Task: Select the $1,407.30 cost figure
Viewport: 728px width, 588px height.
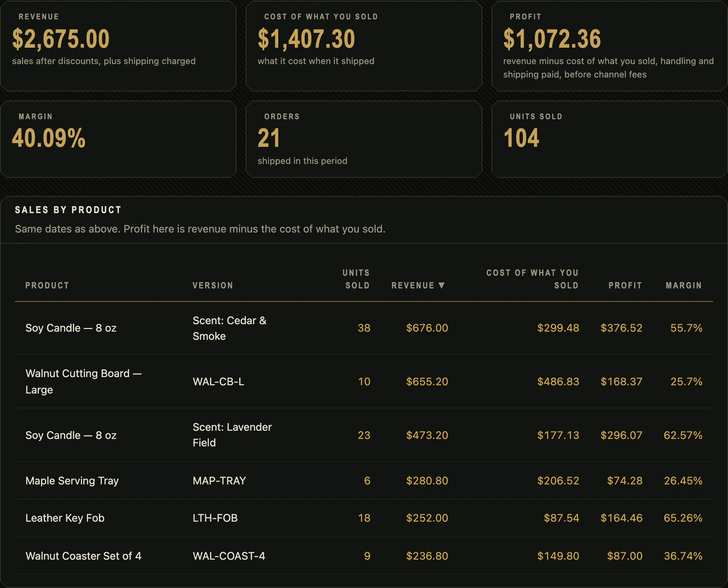Action: click(306, 39)
